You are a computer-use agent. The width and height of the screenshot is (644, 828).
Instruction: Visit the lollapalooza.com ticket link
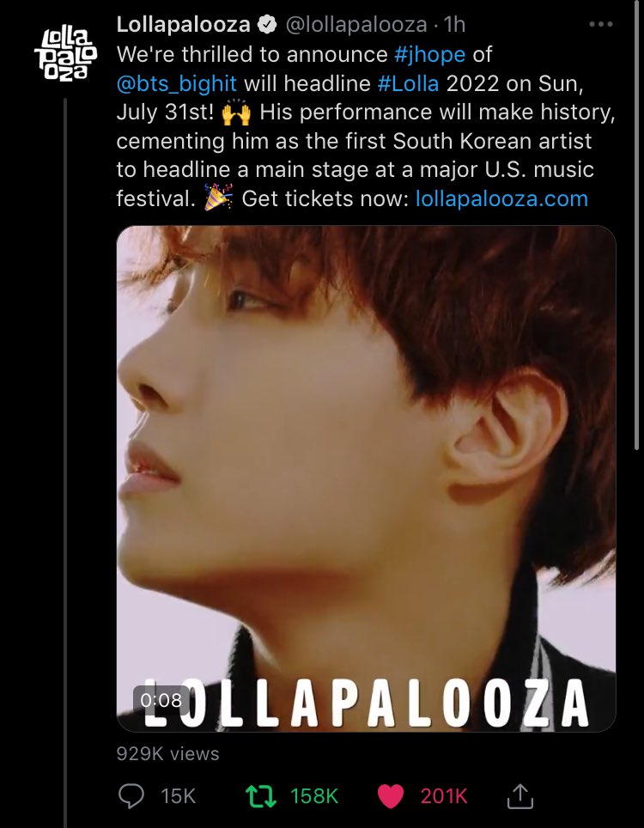pyautogui.click(x=502, y=198)
